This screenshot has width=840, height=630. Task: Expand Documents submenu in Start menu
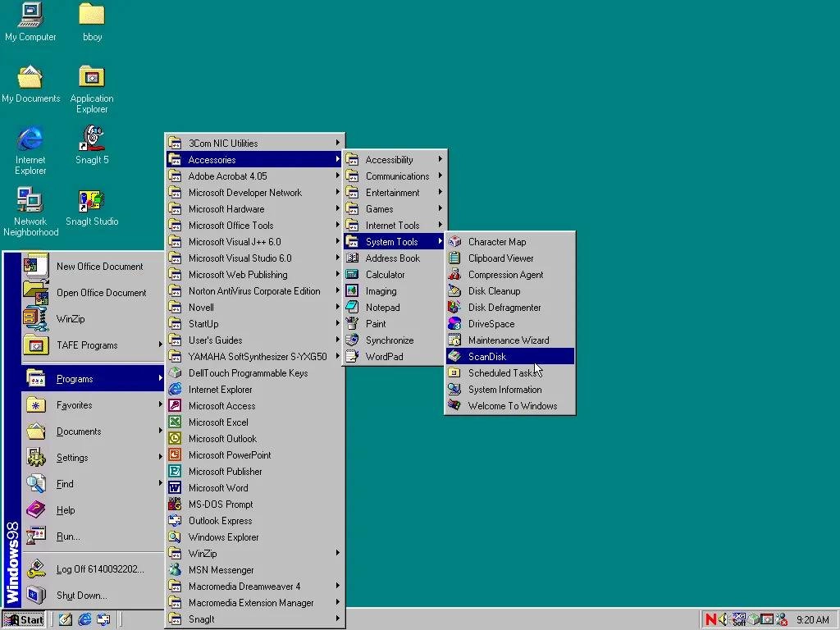tap(94, 431)
